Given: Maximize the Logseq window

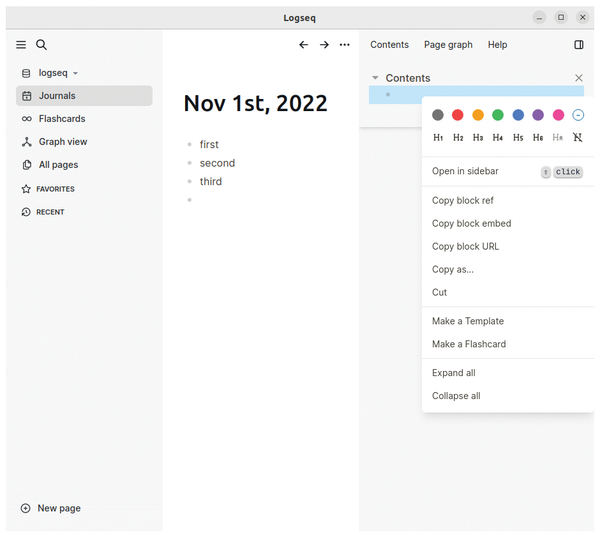Looking at the screenshot, I should pos(561,18).
